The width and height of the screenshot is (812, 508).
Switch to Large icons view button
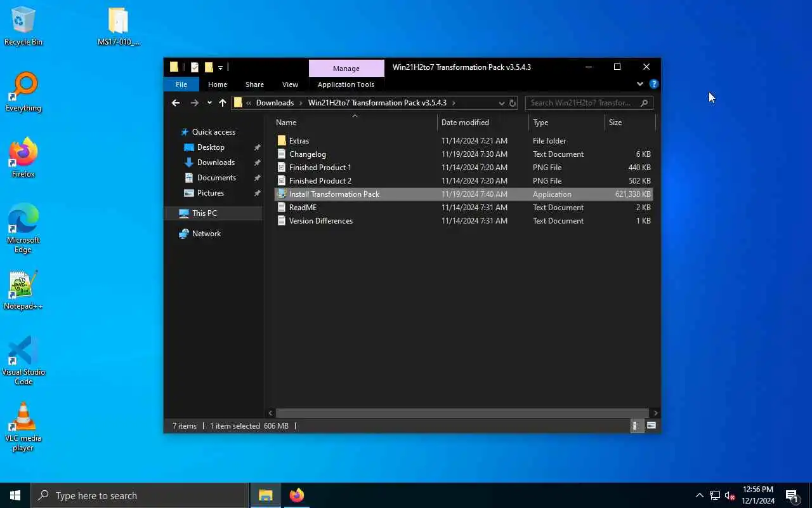click(652, 426)
